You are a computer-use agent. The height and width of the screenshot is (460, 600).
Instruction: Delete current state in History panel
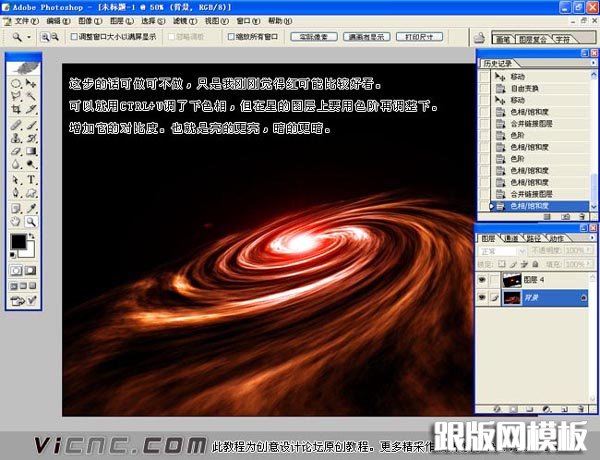pos(582,217)
